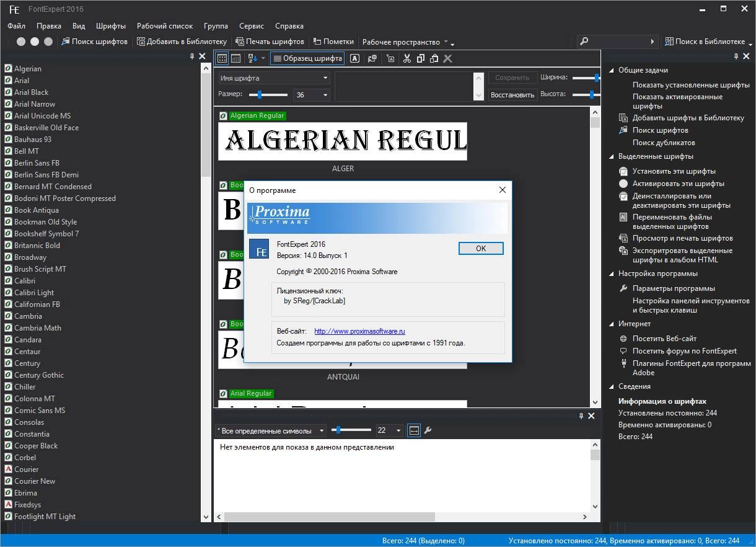Collapse the Общие задачи section
This screenshot has height=547, width=756.
tap(611, 70)
